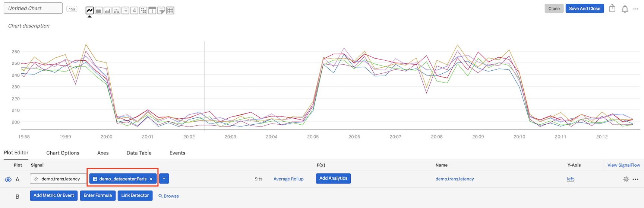
Task: Open the Data Table tab
Action: (139, 153)
